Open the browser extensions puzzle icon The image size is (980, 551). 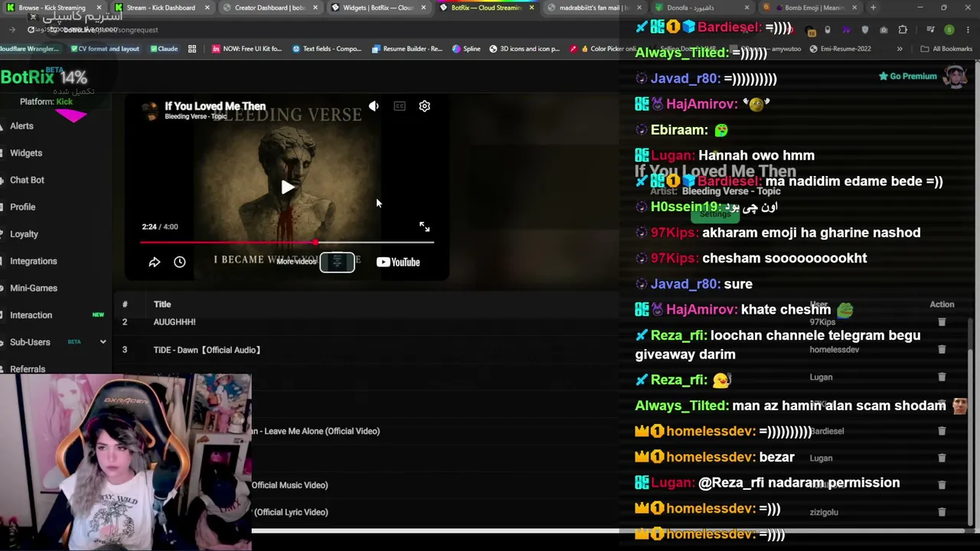pyautogui.click(x=903, y=30)
